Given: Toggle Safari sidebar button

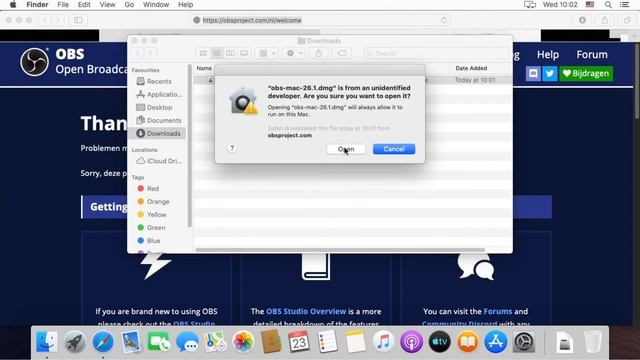Looking at the screenshot, I should [78, 20].
